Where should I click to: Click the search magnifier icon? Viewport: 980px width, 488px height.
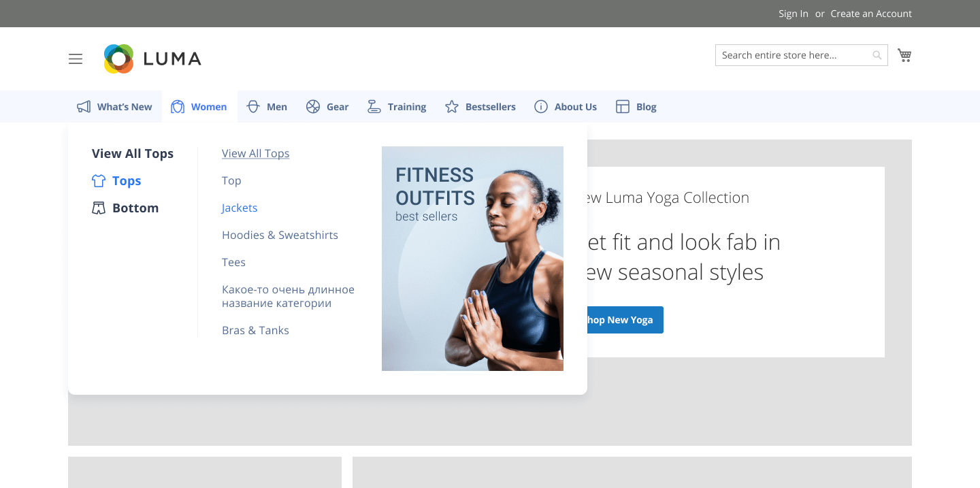click(877, 55)
